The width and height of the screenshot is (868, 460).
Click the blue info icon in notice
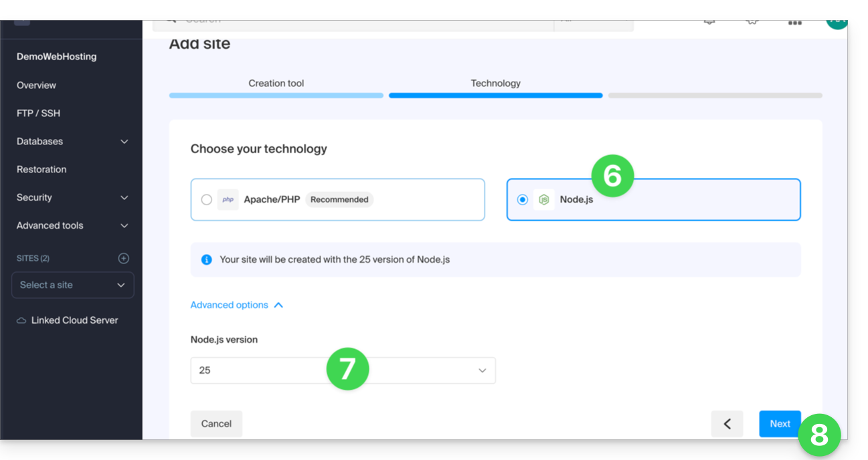pyautogui.click(x=207, y=259)
